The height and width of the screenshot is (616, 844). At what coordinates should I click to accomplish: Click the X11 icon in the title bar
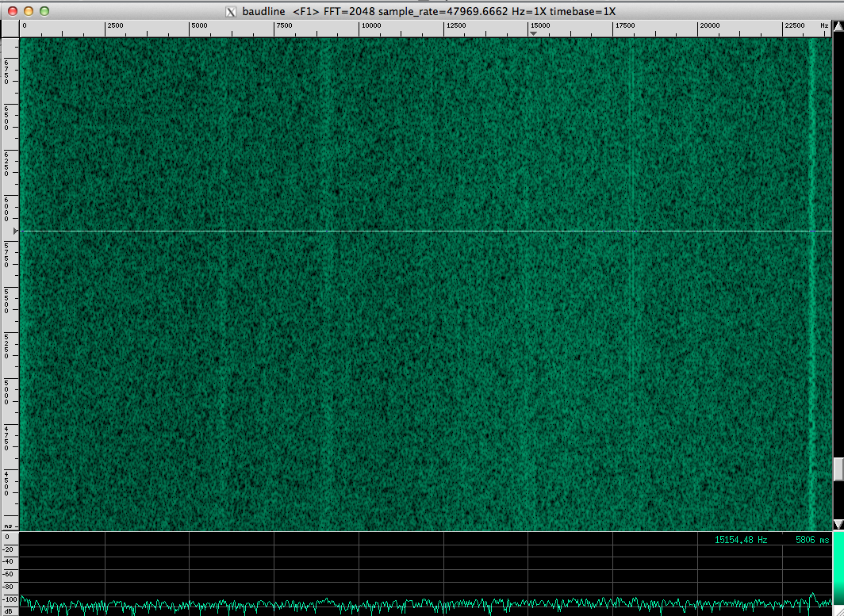coord(232,12)
